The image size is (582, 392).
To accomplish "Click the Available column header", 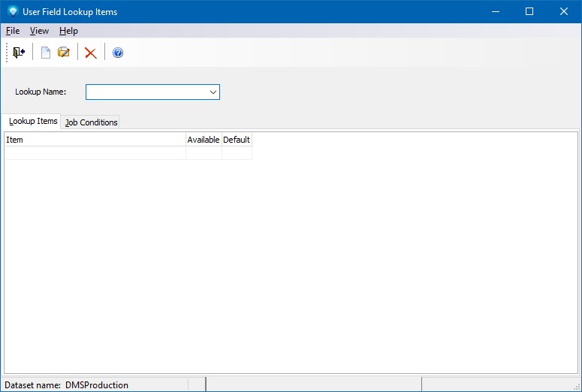I will click(204, 140).
